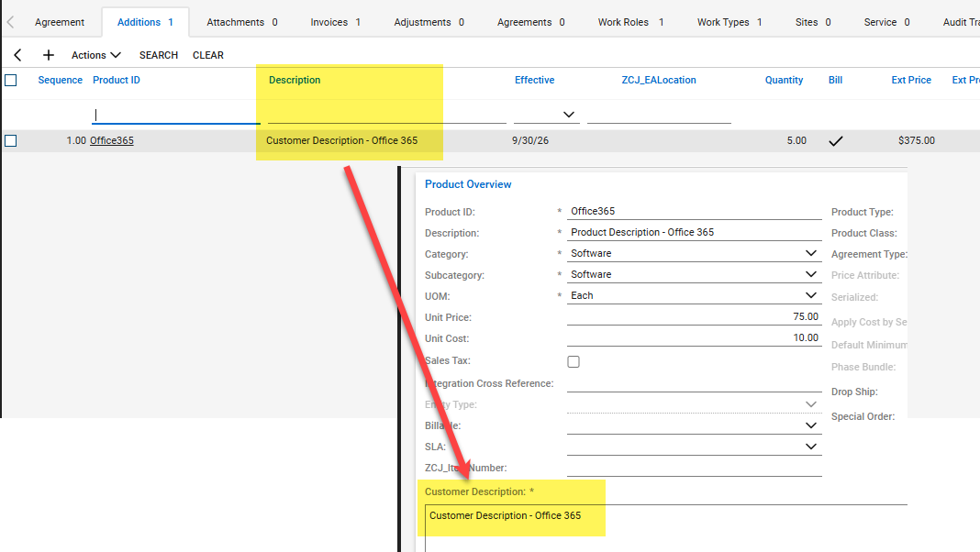The height and width of the screenshot is (552, 980).
Task: Sort by Ext Price column header
Action: (911, 80)
